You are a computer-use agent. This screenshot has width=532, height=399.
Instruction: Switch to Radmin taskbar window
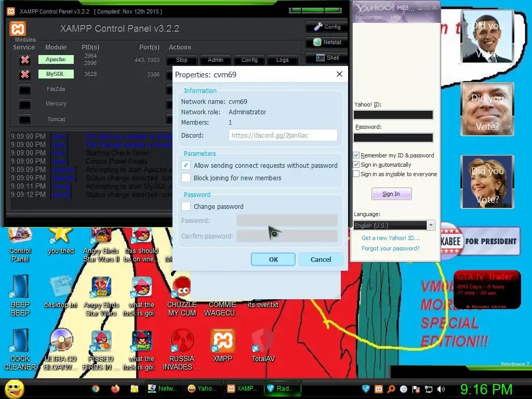[283, 389]
